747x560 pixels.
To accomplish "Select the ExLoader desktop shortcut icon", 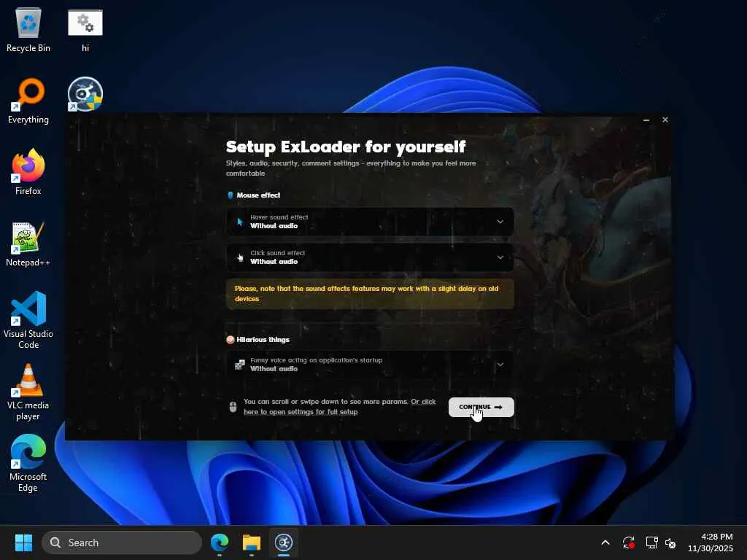I will click(x=85, y=94).
